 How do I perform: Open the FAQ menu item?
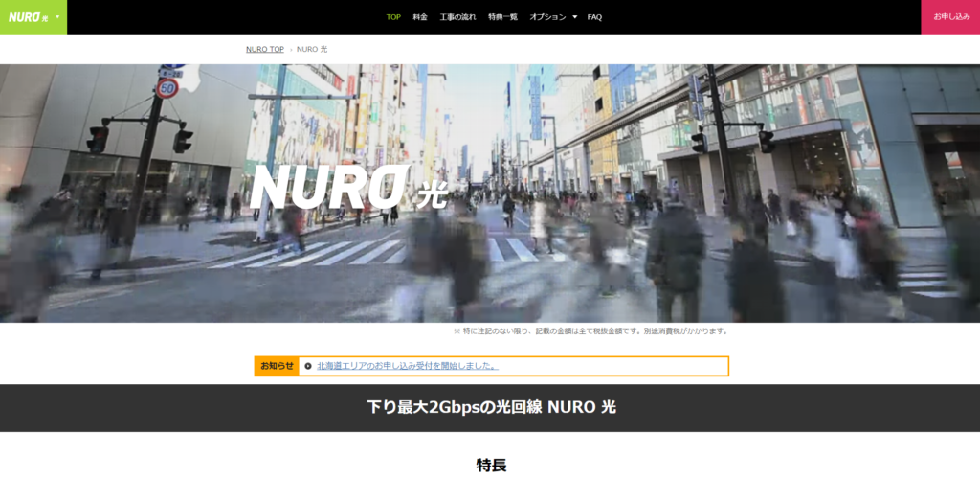click(594, 17)
